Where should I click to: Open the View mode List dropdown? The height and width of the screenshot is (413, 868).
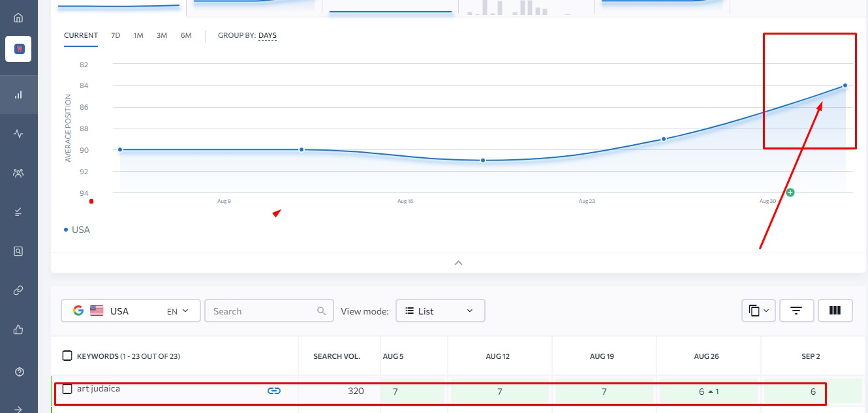[x=440, y=311]
